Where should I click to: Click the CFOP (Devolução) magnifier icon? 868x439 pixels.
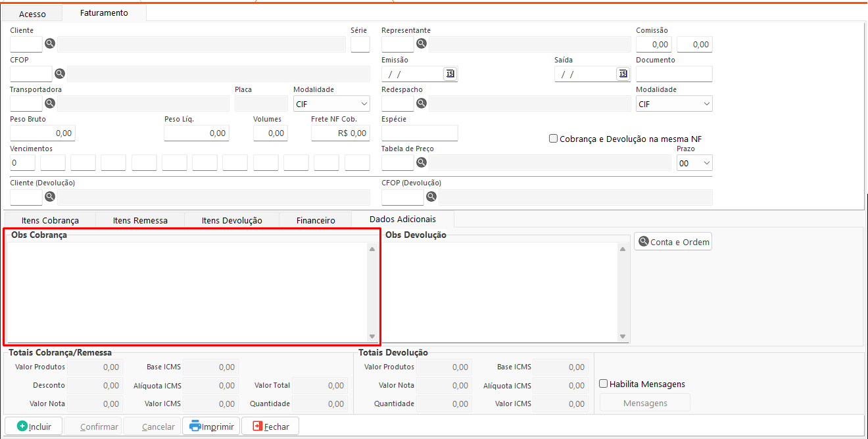pyautogui.click(x=431, y=196)
